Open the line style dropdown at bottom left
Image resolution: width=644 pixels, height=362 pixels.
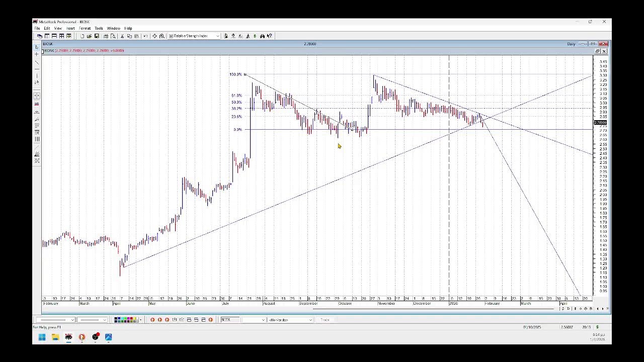[72, 320]
